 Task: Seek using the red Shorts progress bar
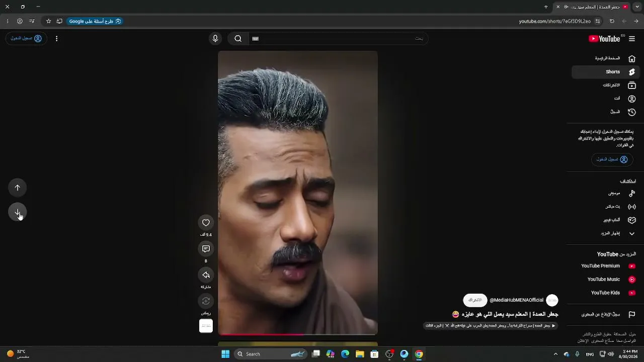tap(298, 334)
